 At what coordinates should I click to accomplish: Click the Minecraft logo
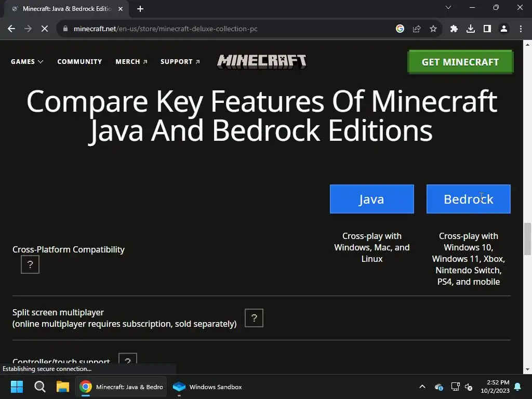(262, 62)
